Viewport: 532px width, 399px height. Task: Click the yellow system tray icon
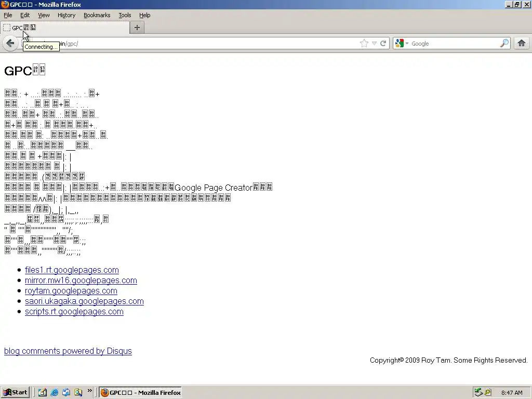pyautogui.click(x=488, y=393)
